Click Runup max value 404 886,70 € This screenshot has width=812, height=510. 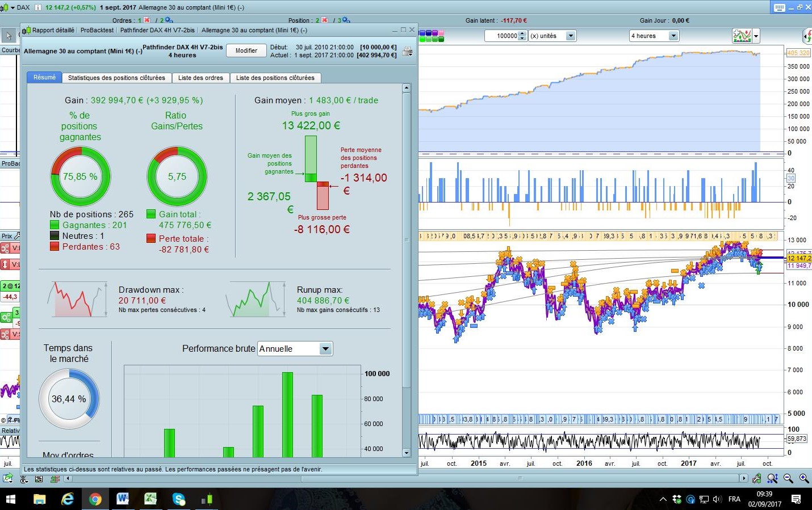[323, 301]
